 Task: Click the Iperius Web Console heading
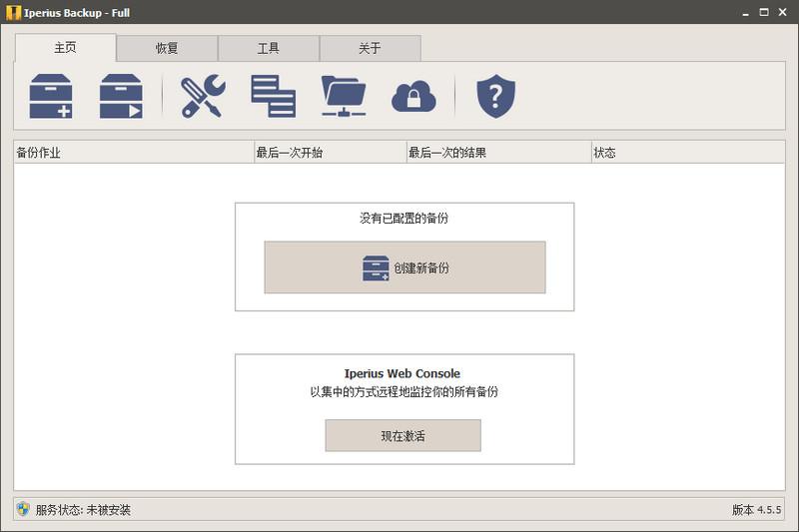click(x=402, y=373)
